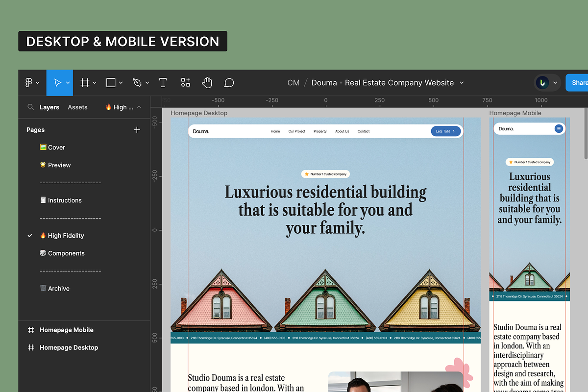This screenshot has height=392, width=588.
Task: Select the Homepage Desktop frame label on canvas
Action: (x=199, y=113)
